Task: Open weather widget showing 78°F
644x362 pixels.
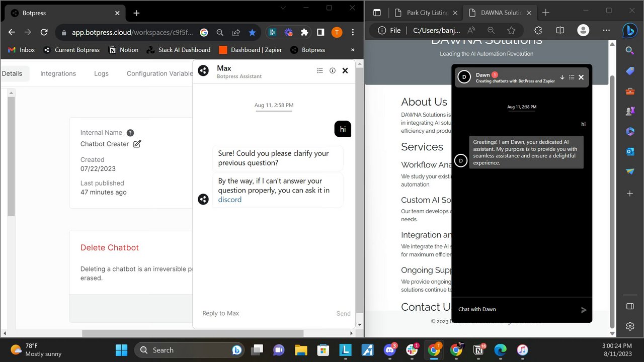Action: (x=35, y=350)
